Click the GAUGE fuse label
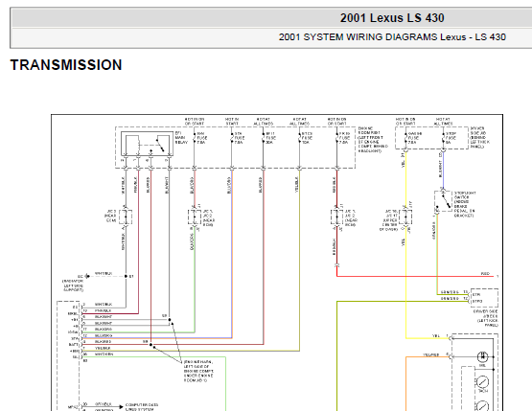532x411 pixels. (415, 138)
